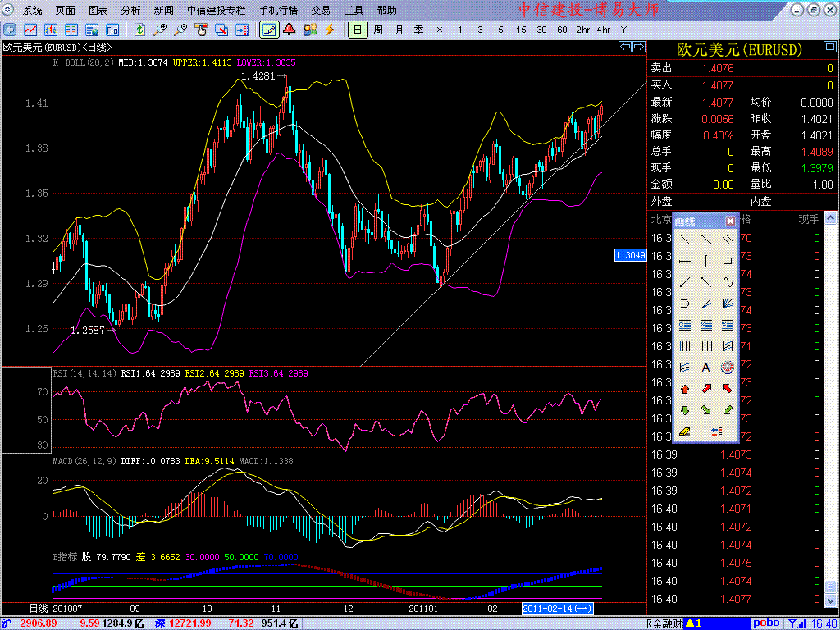Click the 日线 period label at bottom-left
Viewport: 840px width, 630px height.
point(39,609)
